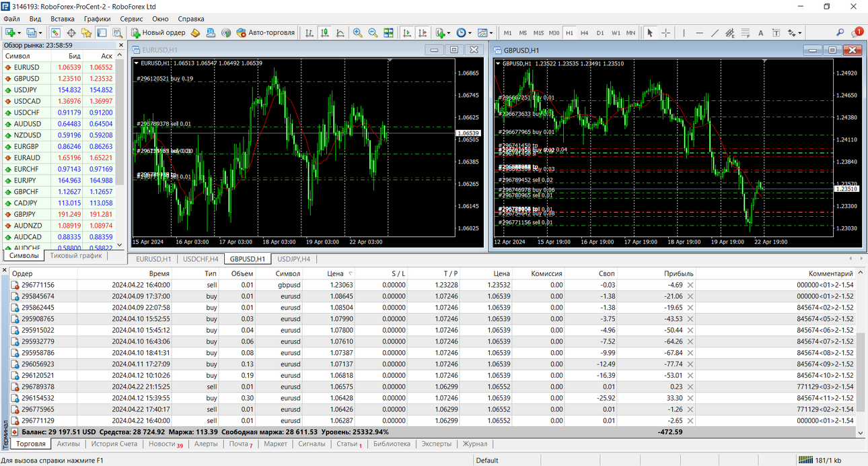Image resolution: width=868 pixels, height=466 pixels.
Task: Switch to USDJPY,H4 chart tab
Action: pos(294,259)
